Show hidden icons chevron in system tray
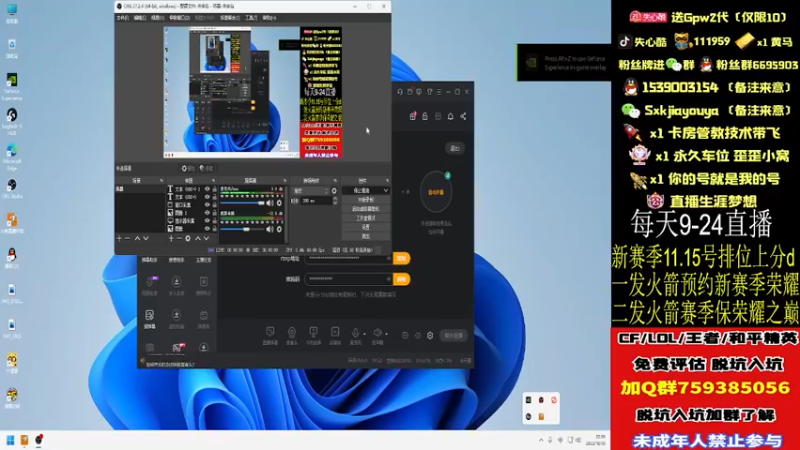The height and width of the screenshot is (450, 800). click(541, 440)
